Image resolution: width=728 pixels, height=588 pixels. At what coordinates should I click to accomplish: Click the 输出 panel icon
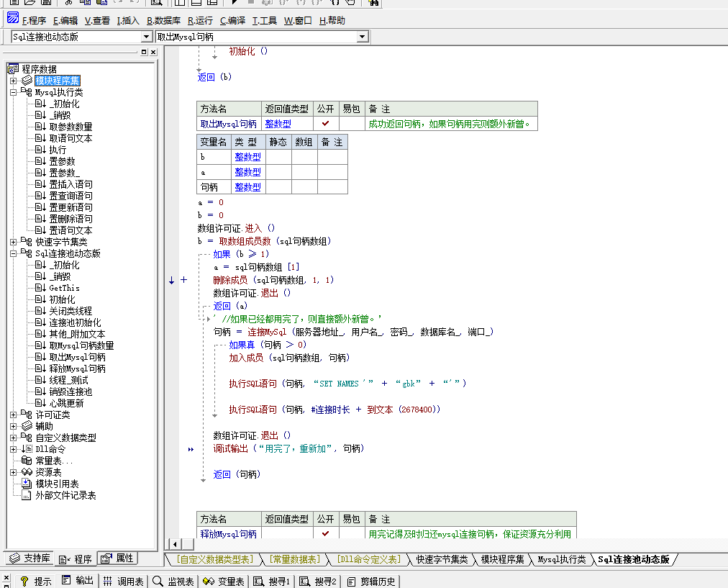(66, 580)
